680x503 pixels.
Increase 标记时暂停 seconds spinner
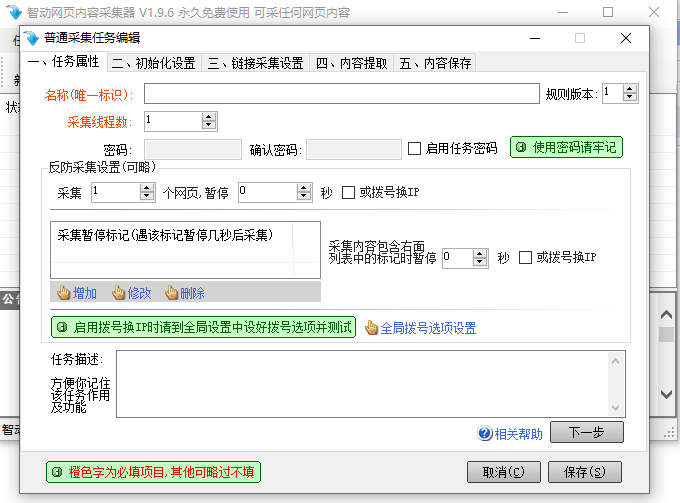coord(479,254)
